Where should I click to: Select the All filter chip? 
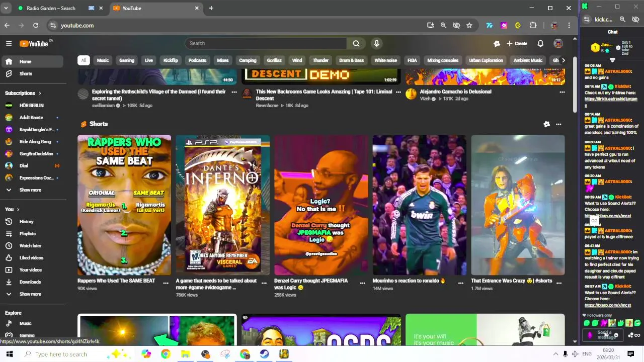pyautogui.click(x=84, y=60)
